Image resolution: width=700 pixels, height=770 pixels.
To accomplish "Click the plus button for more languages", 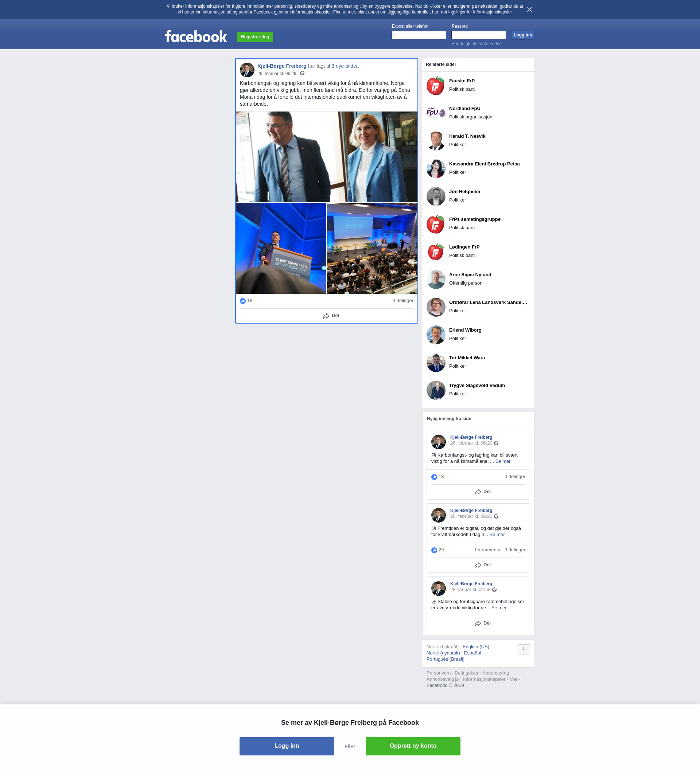I will tap(524, 649).
